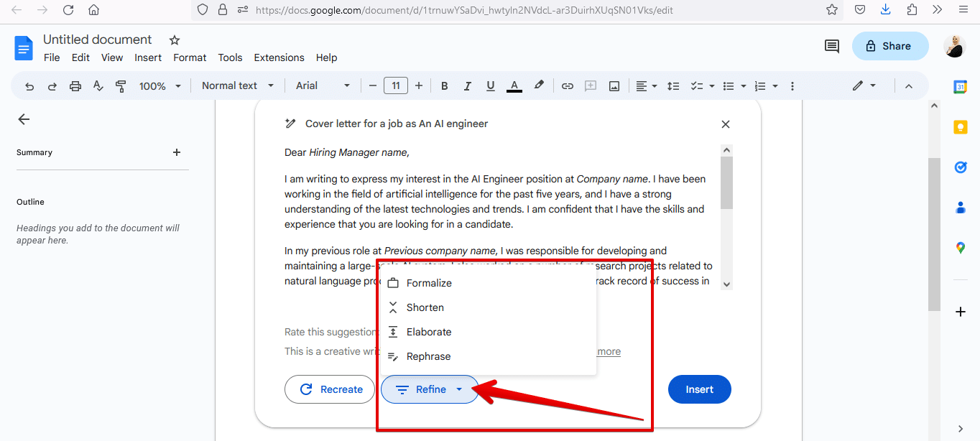Viewport: 980px width, 441px height.
Task: Decrease the font size with the minus button
Action: (x=372, y=86)
